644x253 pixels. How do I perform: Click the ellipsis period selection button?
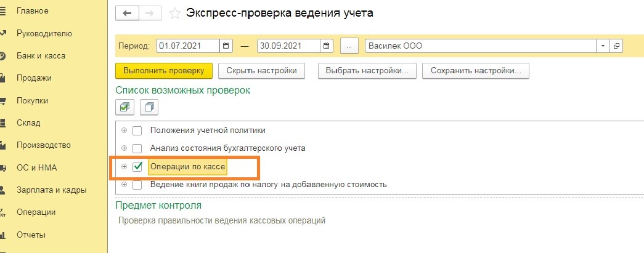(x=349, y=46)
